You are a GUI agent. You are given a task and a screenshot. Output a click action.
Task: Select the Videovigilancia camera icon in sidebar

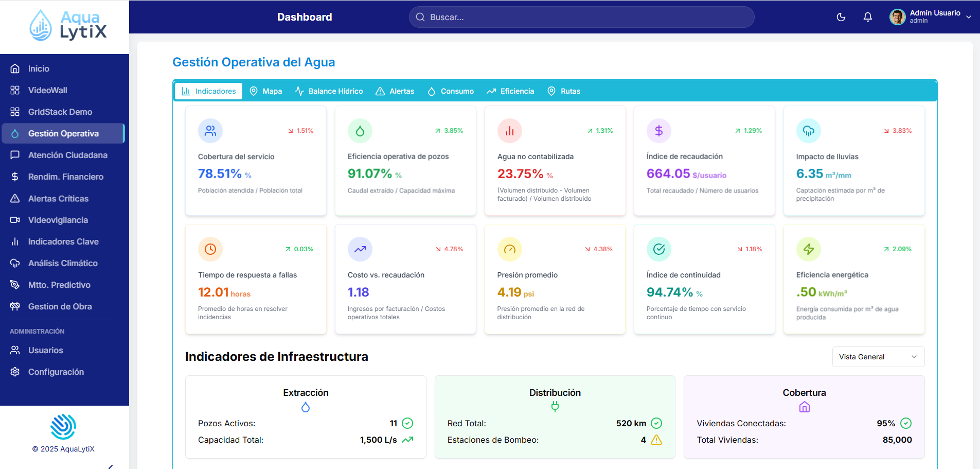click(15, 220)
